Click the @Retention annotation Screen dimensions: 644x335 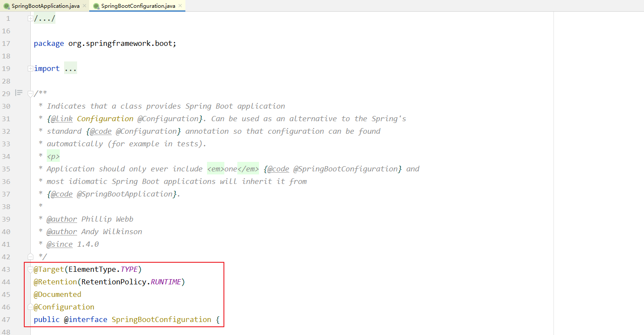coord(55,282)
